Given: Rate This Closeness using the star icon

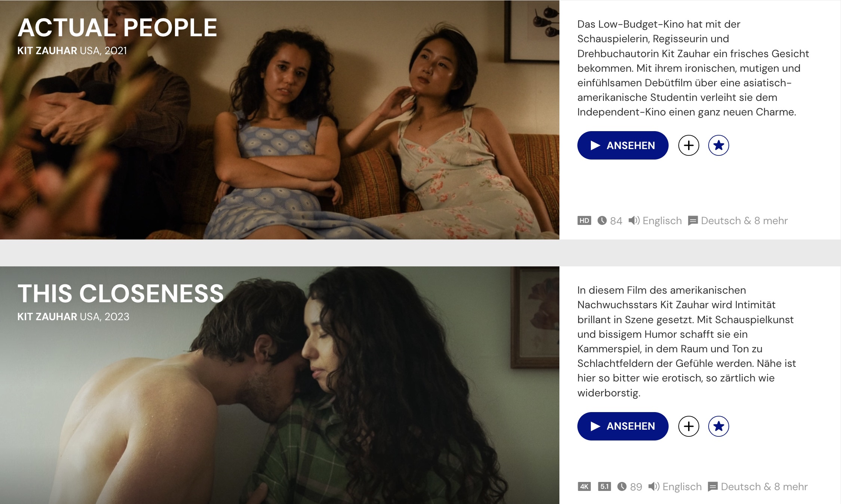Looking at the screenshot, I should pyautogui.click(x=718, y=426).
